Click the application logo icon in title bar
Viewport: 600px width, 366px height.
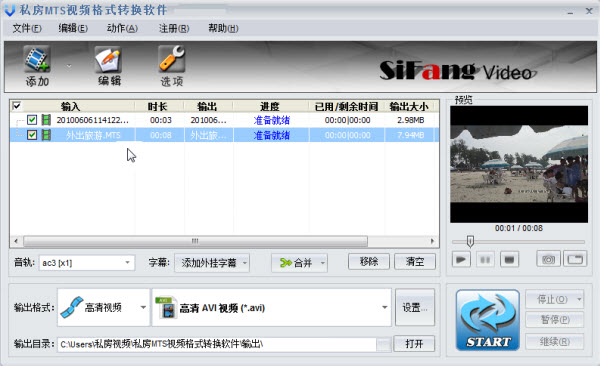[x=10, y=10]
